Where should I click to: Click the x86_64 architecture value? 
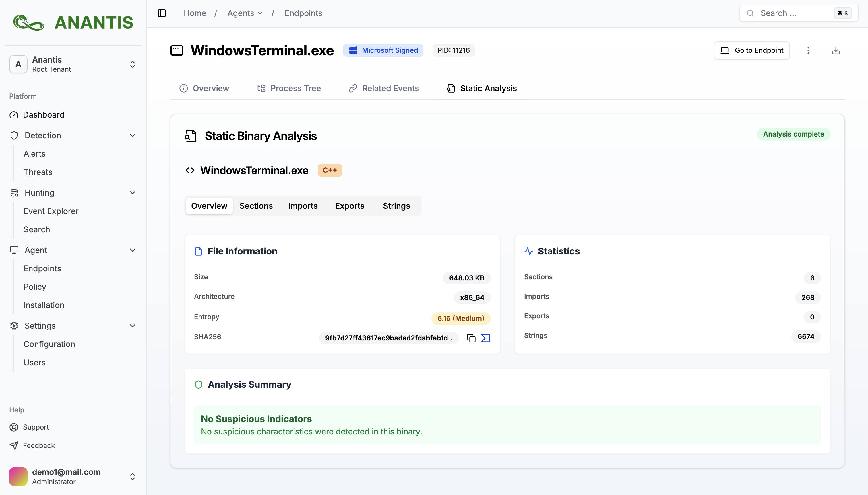(472, 297)
